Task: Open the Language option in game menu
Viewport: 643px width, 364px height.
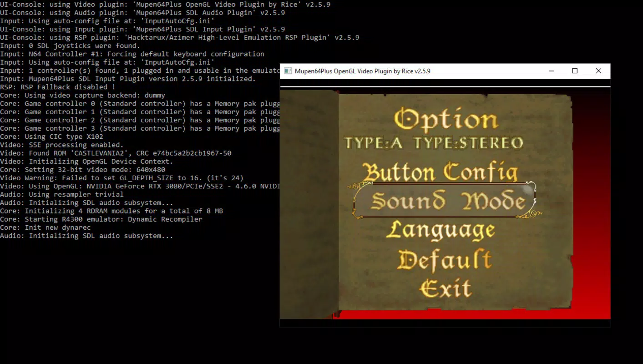Action: point(440,230)
